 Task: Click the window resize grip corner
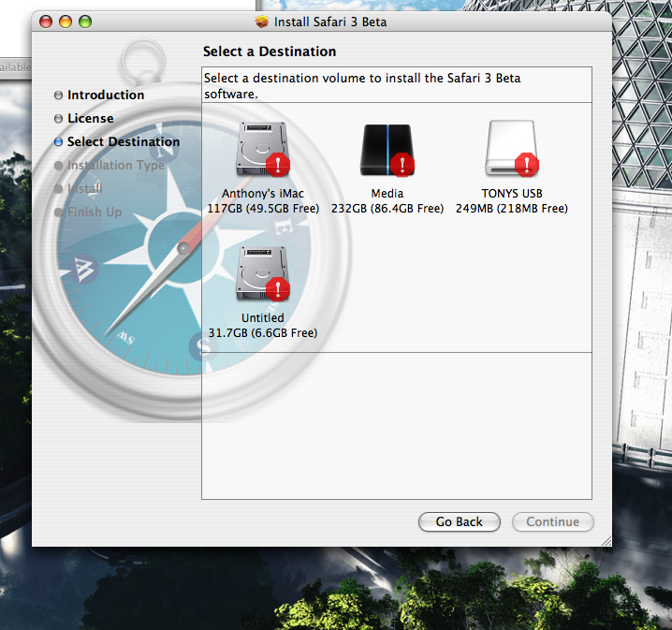[x=606, y=541]
